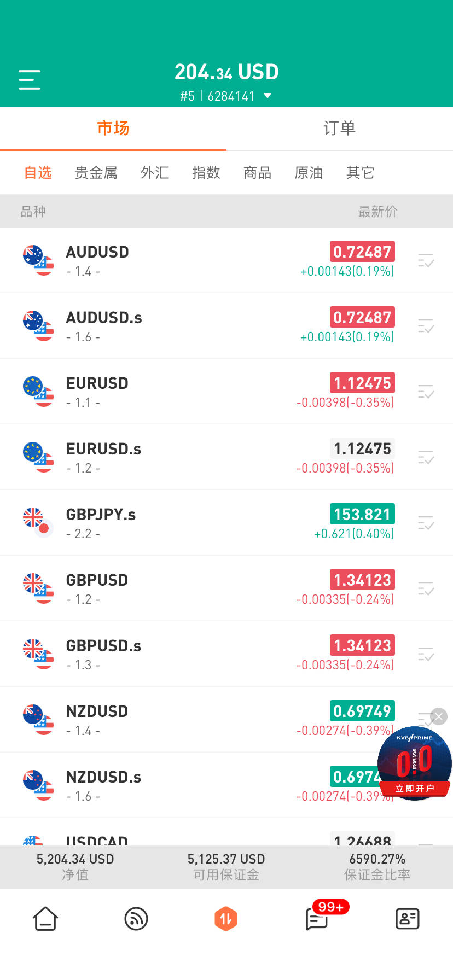Tap the home icon in bottom bar

(x=45, y=918)
